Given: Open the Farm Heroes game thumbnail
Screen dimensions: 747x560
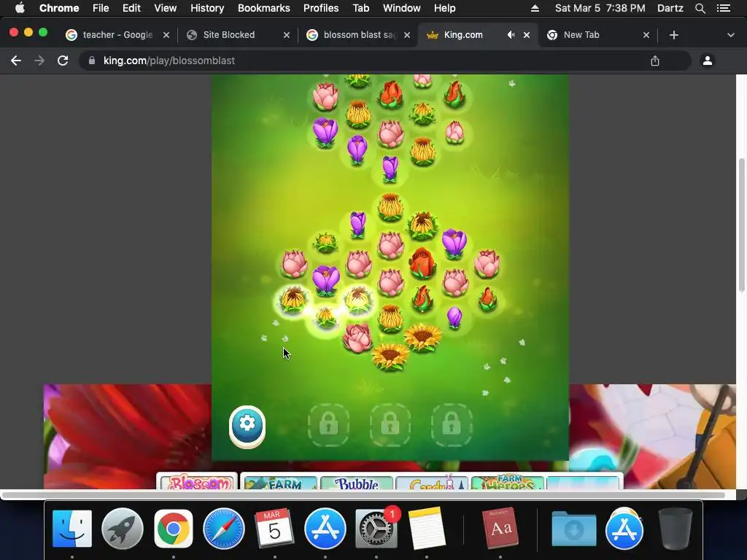Looking at the screenshot, I should tap(508, 482).
